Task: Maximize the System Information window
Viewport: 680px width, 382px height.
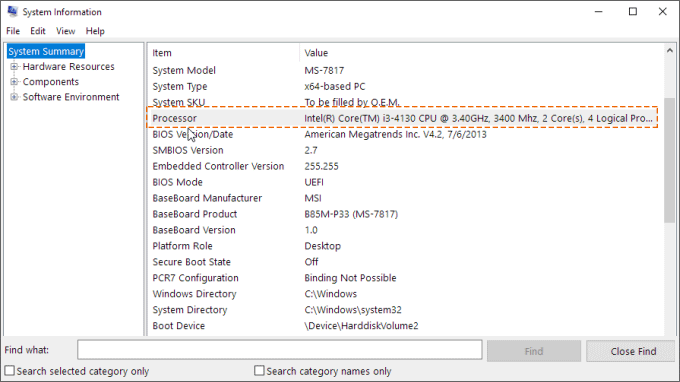Action: 633,12
